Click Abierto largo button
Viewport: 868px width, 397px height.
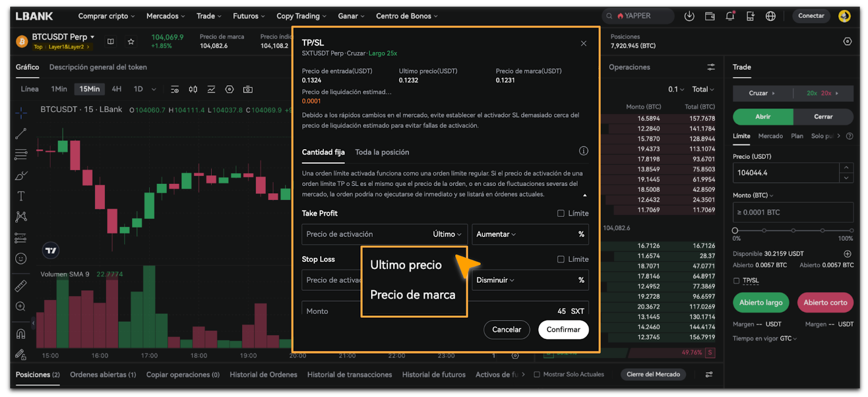coord(761,303)
